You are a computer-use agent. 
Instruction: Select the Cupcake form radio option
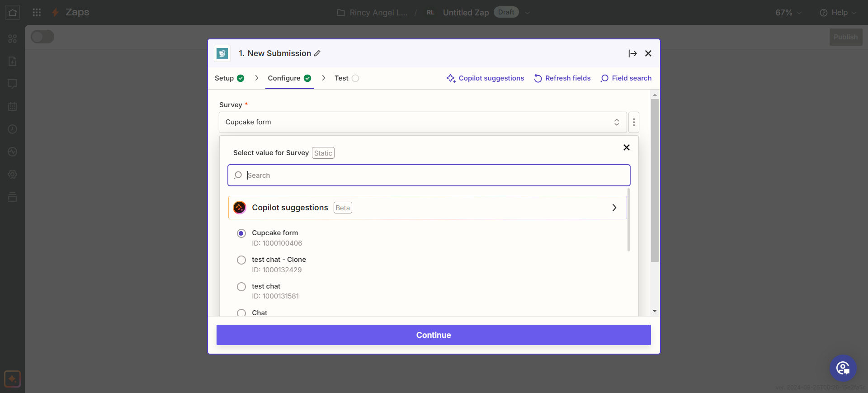tap(241, 233)
